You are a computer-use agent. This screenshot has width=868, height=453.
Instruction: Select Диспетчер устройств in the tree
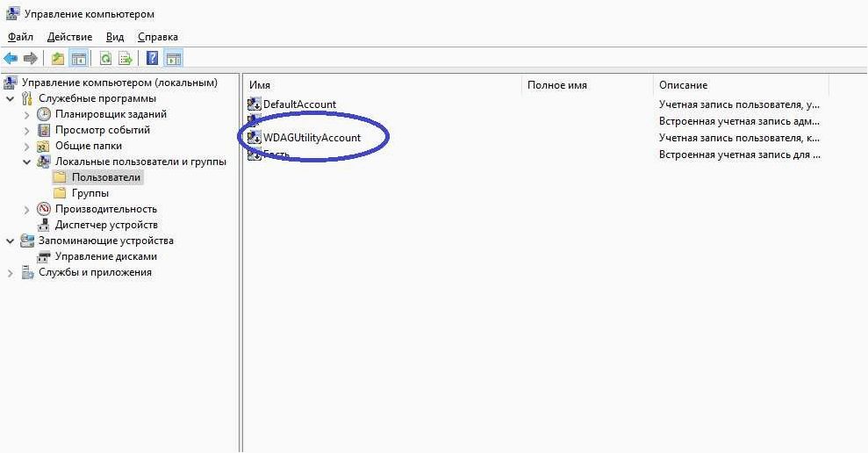pyautogui.click(x=106, y=225)
